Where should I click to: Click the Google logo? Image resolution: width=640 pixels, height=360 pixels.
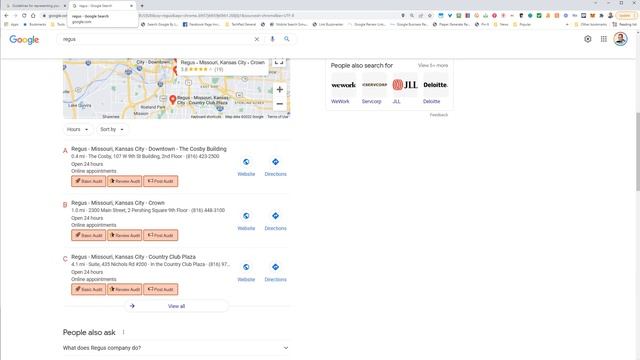(24, 40)
